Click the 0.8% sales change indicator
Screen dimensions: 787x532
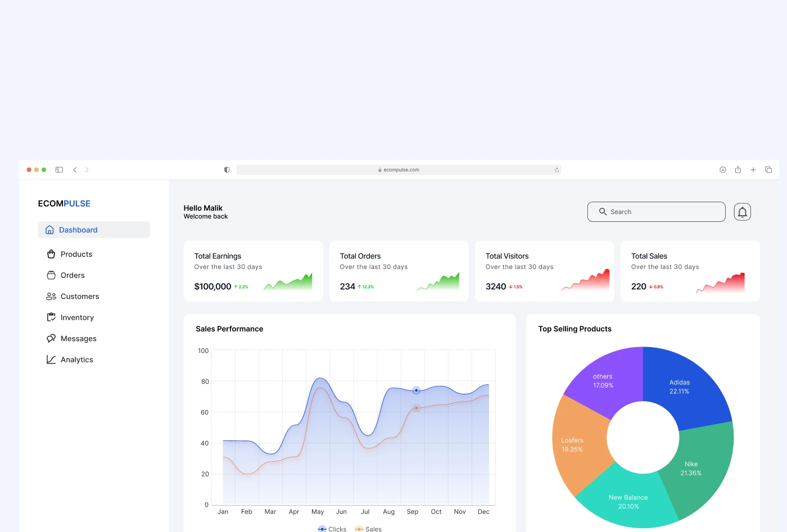point(656,287)
